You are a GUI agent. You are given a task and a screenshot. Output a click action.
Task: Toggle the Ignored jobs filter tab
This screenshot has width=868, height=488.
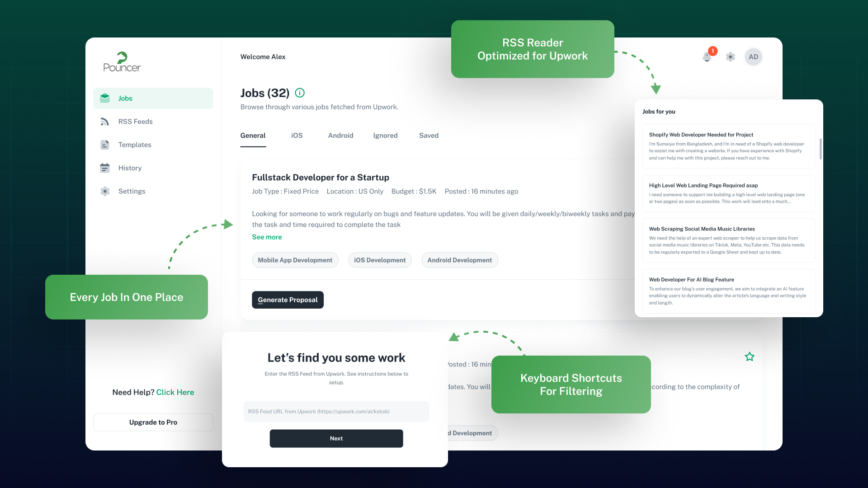click(x=385, y=135)
